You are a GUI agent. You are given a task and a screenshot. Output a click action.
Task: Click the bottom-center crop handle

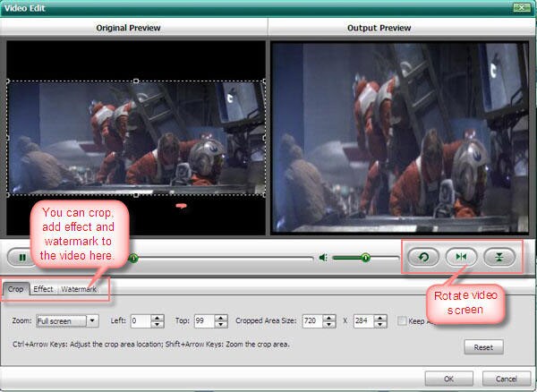coord(136,195)
